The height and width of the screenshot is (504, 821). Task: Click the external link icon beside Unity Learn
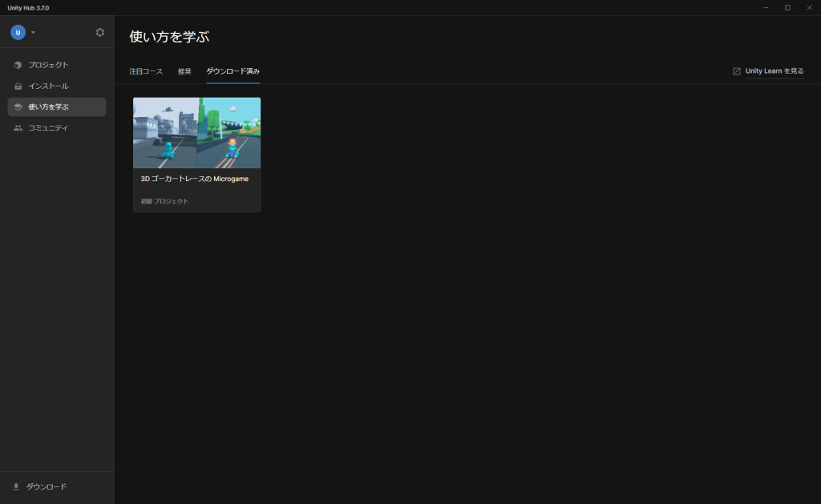[737, 71]
